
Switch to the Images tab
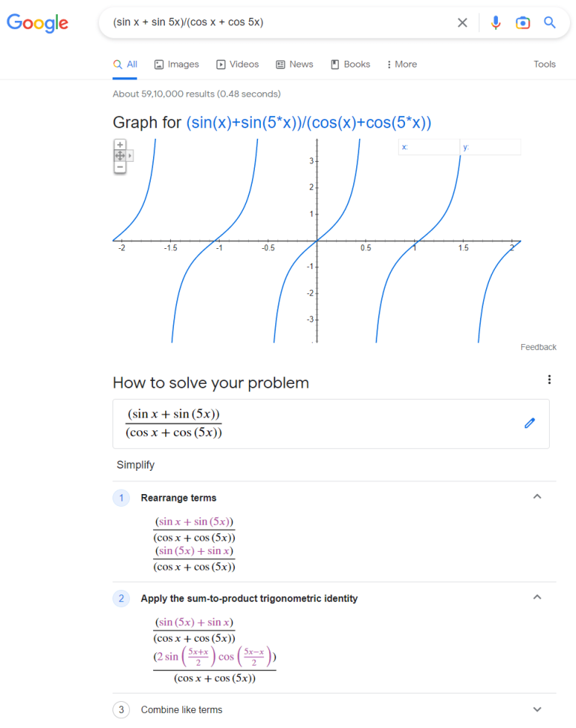(176, 64)
